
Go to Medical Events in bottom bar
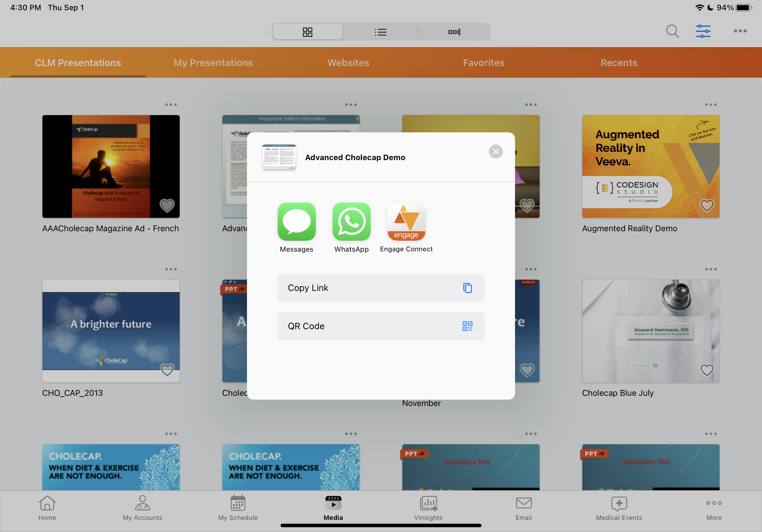pyautogui.click(x=619, y=507)
